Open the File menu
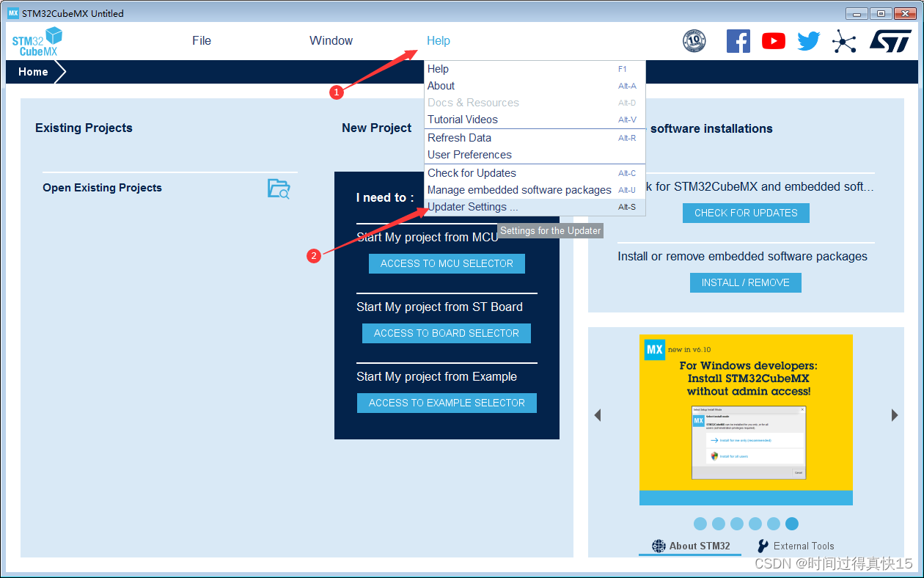 coord(202,41)
